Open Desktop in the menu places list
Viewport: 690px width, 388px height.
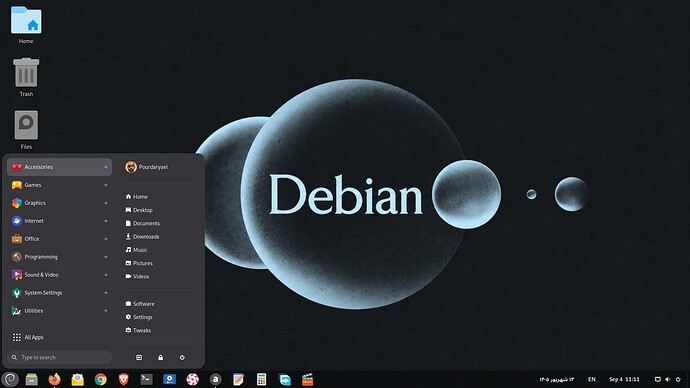click(x=139, y=210)
